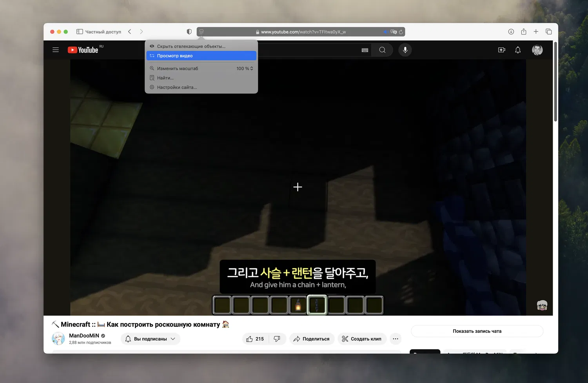Click the channel watermark in the video corner

[542, 305]
